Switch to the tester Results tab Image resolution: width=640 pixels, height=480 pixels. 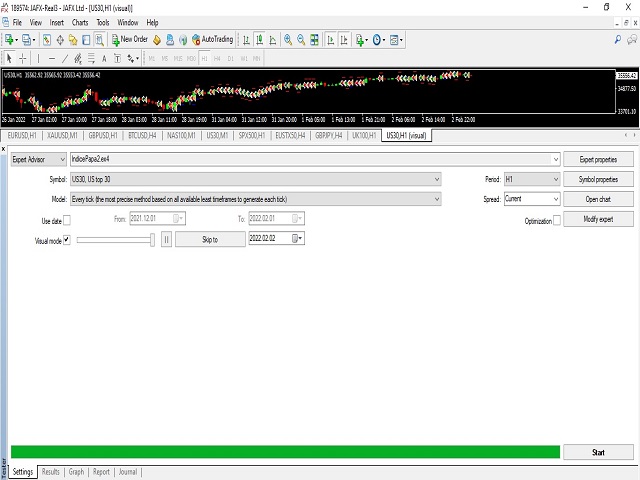tap(51, 472)
